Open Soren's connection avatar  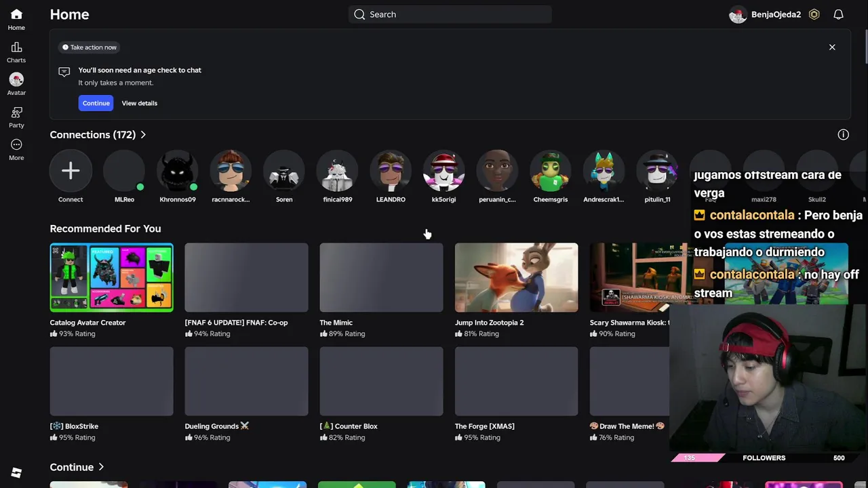click(x=284, y=171)
